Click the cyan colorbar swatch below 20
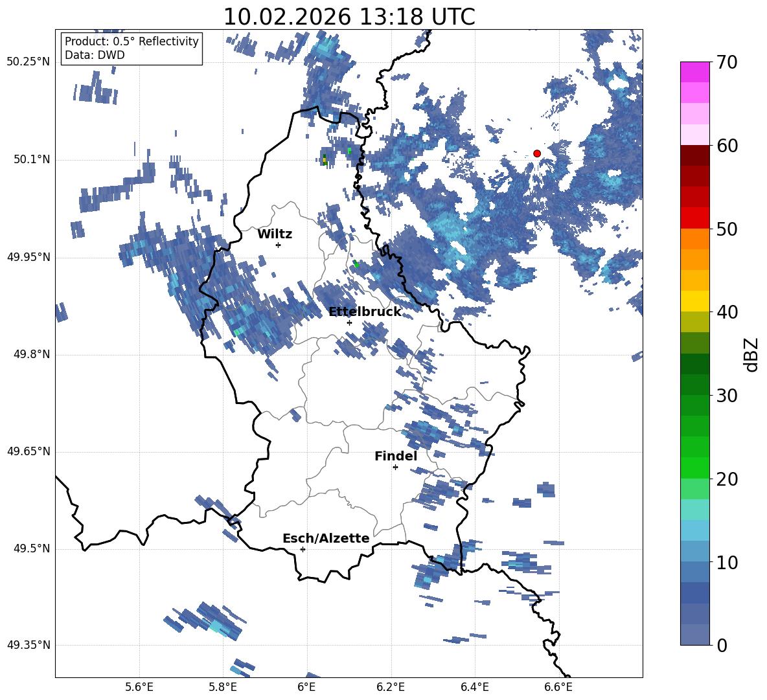The image size is (767, 700). point(695,510)
